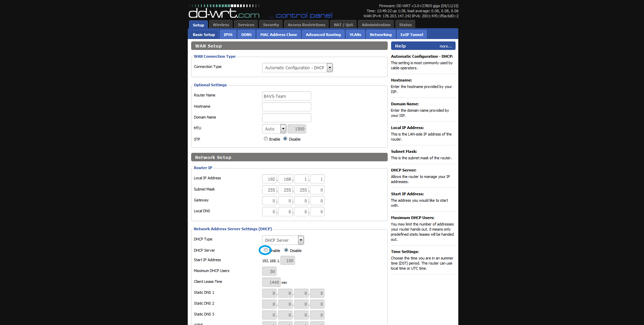Open the Setup main tab

click(198, 25)
